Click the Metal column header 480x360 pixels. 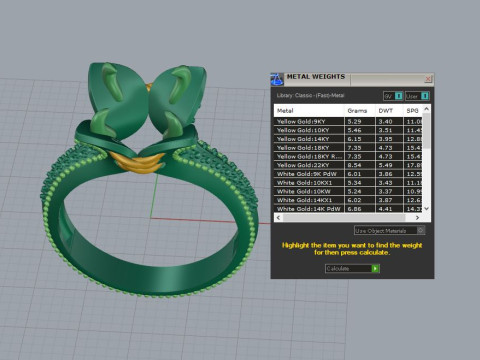pyautogui.click(x=309, y=111)
